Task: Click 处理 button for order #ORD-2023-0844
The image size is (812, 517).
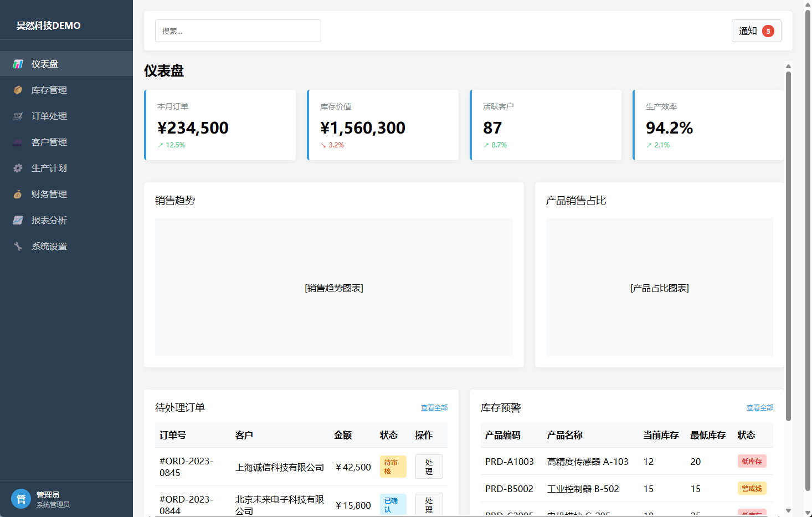Action: pos(429,504)
